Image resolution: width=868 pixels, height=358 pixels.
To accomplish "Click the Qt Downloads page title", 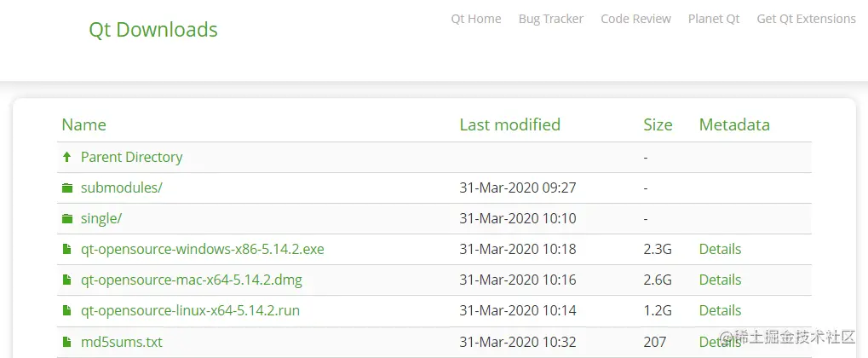I will (153, 30).
